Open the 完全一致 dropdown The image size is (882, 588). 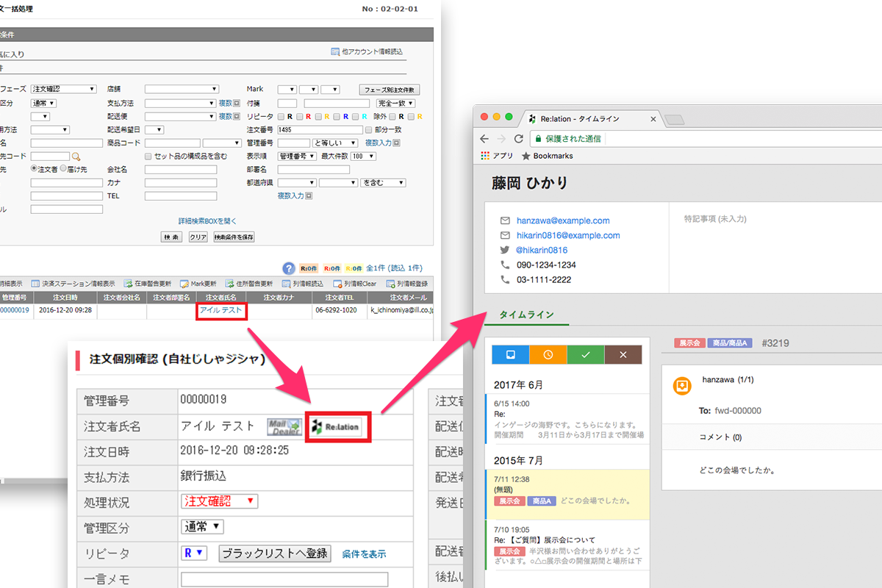pos(396,104)
